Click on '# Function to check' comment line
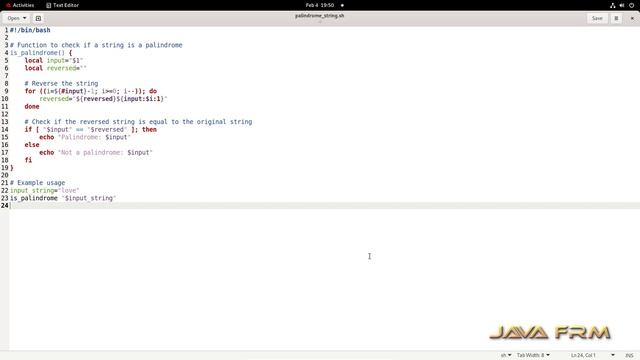The height and width of the screenshot is (360, 640). (96, 45)
